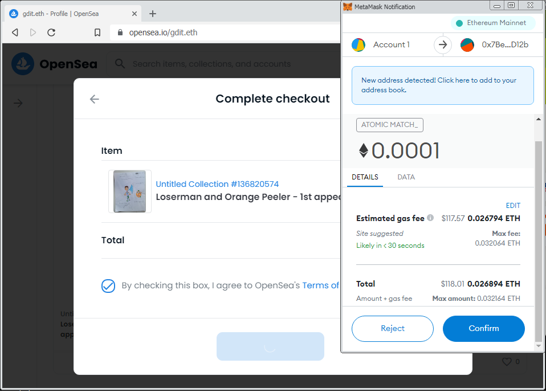
Task: Open the Untitled Collection #136820574 link
Action: pyautogui.click(x=217, y=184)
